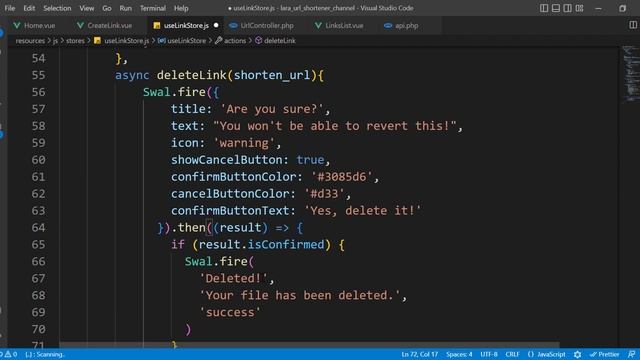Open the Terminal menu
This screenshot has width=640, height=360.
153,8
